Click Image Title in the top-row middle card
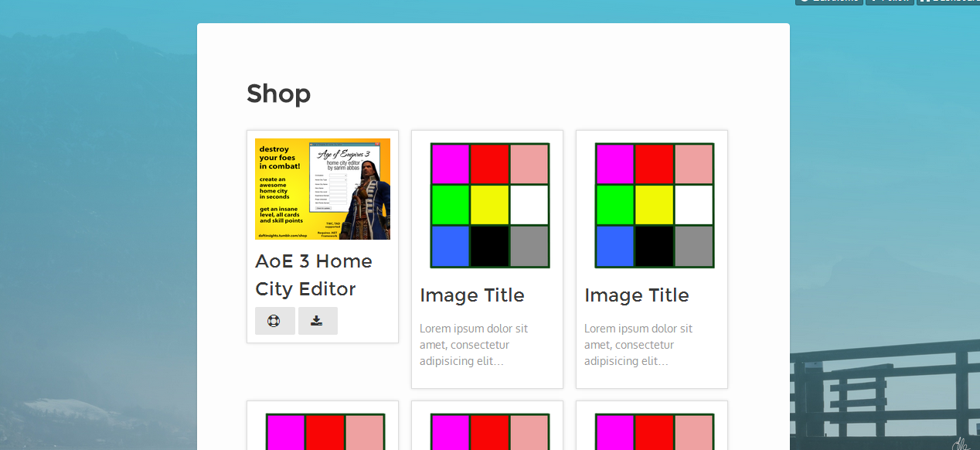This screenshot has height=450, width=980. [x=472, y=295]
